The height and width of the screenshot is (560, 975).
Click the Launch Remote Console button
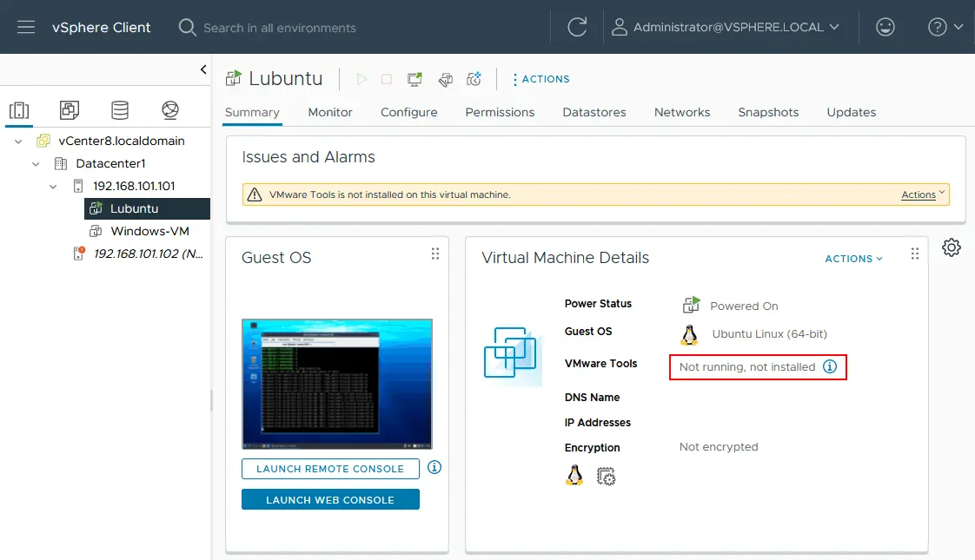coord(330,468)
